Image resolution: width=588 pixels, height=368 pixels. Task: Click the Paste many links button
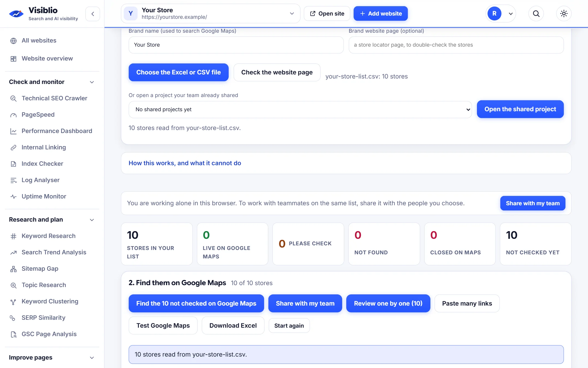[467, 303]
